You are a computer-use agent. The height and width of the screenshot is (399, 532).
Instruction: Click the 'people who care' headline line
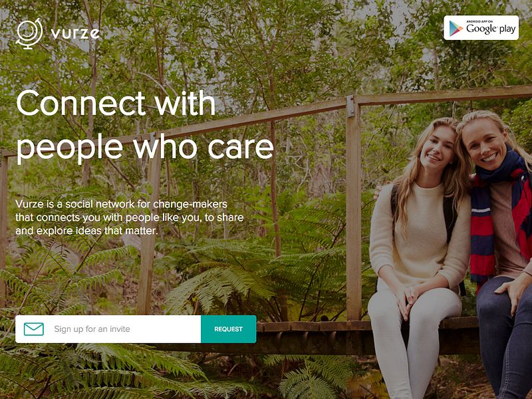[145, 148]
